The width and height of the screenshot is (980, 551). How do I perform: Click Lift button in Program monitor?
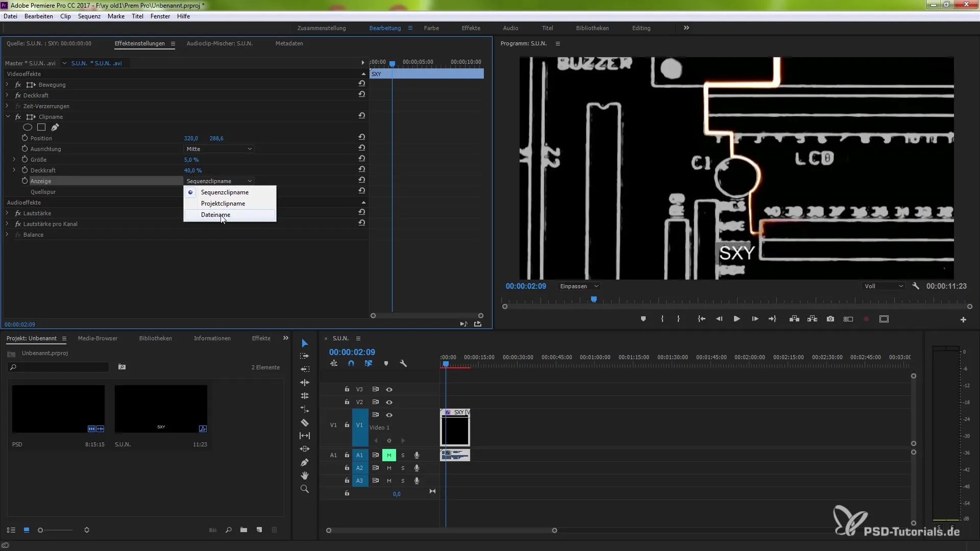(x=794, y=319)
